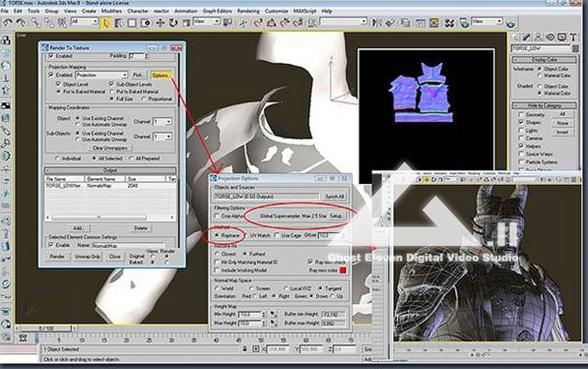Viewport: 588px width, 369px height.
Task: Click the object color swatch beside name field
Action: click(x=575, y=48)
